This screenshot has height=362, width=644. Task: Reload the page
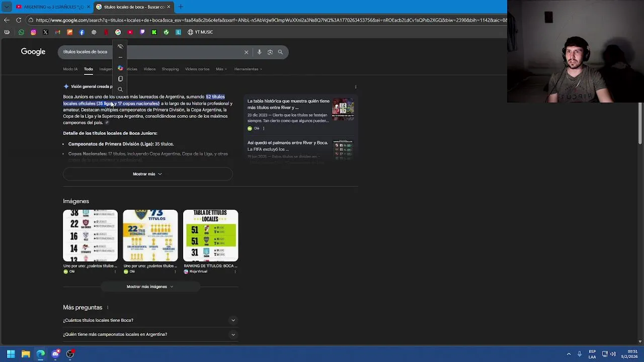pyautogui.click(x=19, y=20)
